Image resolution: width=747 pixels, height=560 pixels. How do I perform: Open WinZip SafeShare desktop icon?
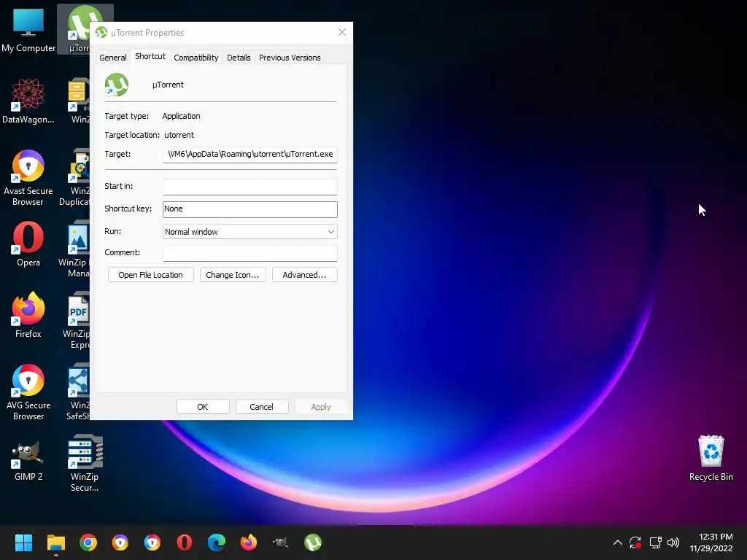pos(78,392)
